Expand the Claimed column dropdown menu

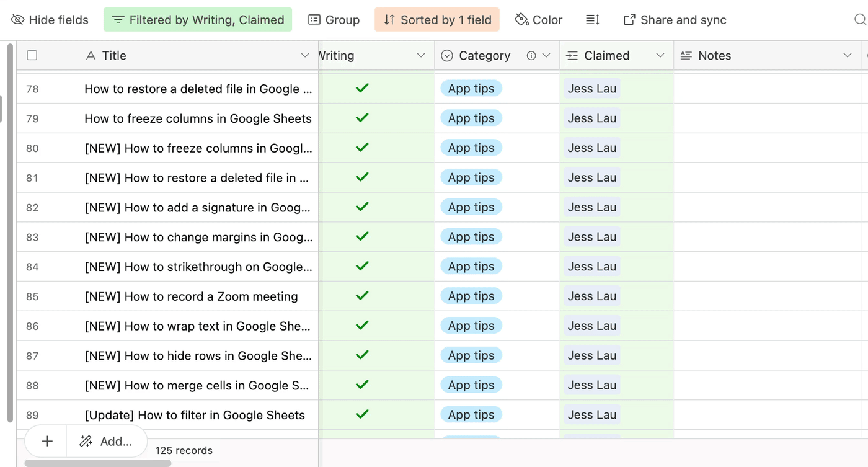click(660, 56)
